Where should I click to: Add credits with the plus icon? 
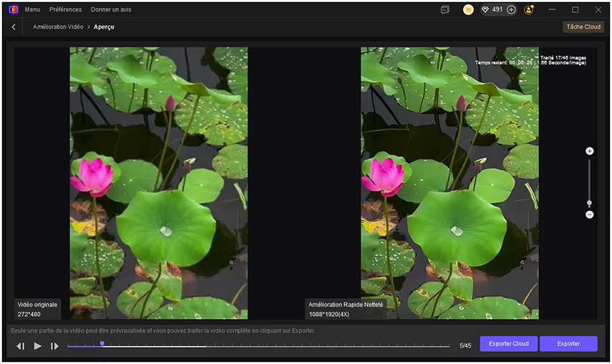click(x=511, y=10)
